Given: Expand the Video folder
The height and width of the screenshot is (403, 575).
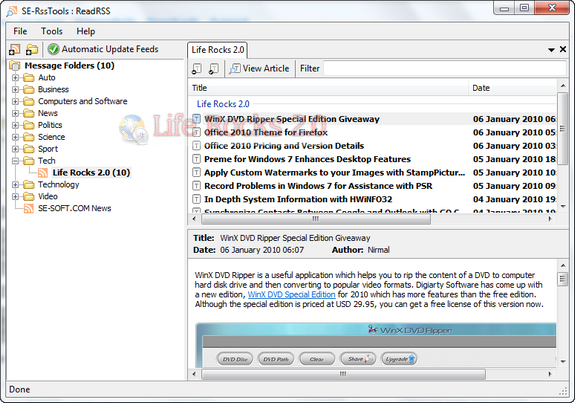Looking at the screenshot, I should coord(15,197).
